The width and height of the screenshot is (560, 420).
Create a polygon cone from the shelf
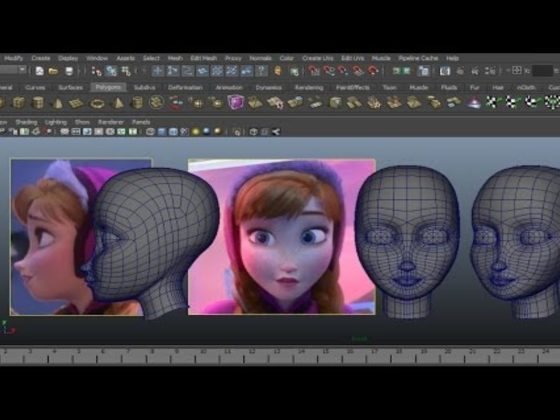57,103
